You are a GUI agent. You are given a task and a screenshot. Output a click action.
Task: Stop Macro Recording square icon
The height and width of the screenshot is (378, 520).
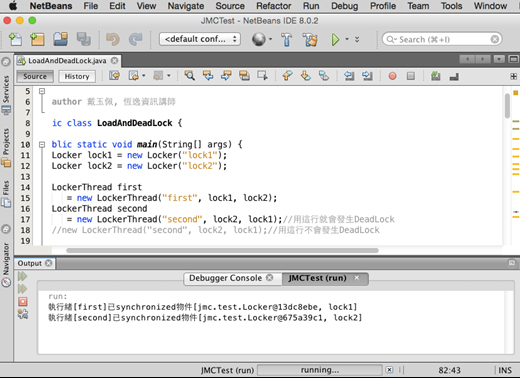(411, 76)
